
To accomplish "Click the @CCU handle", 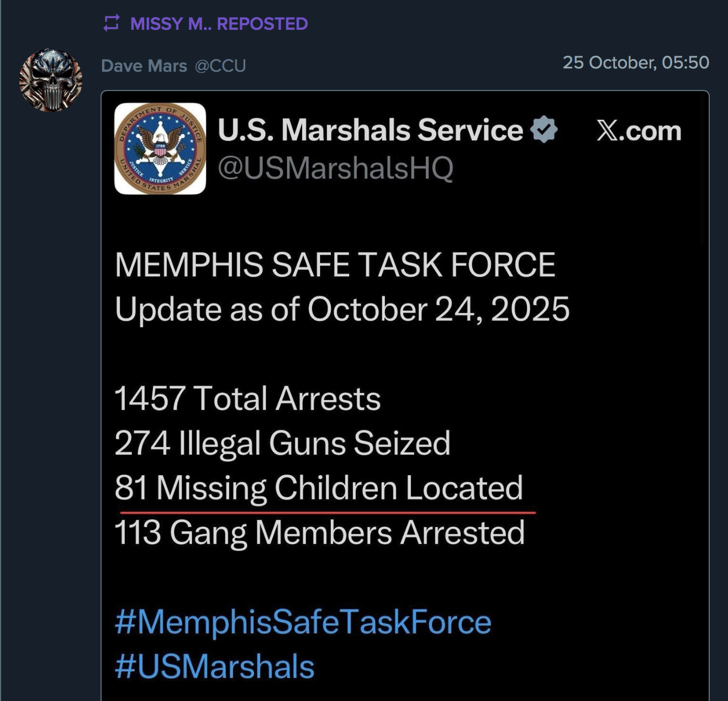I will (x=220, y=66).
